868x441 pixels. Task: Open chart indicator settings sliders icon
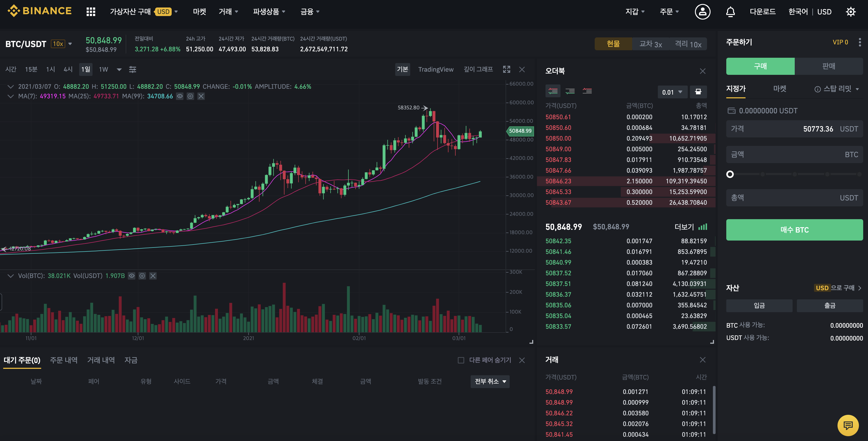point(132,69)
